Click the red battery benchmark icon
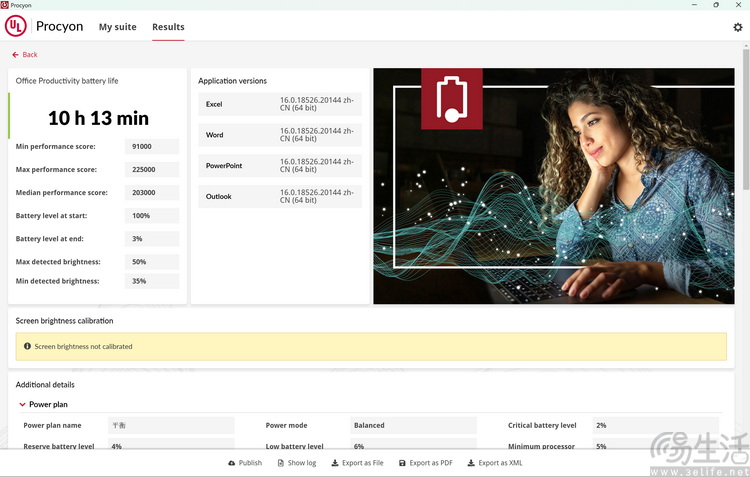 tap(451, 99)
